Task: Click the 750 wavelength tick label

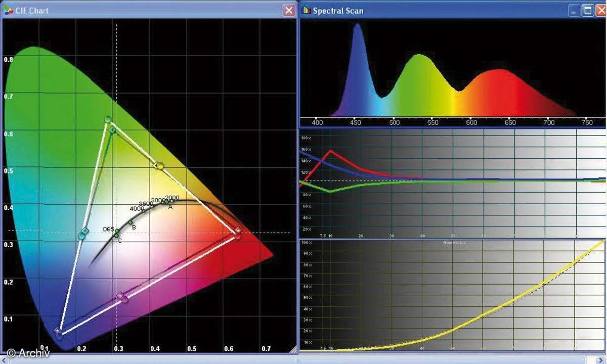Action: pyautogui.click(x=588, y=122)
